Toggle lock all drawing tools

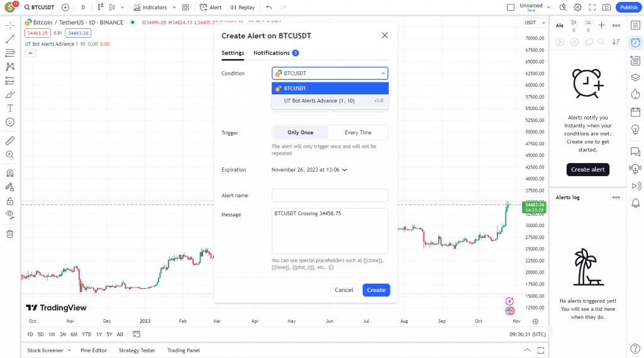(10, 201)
